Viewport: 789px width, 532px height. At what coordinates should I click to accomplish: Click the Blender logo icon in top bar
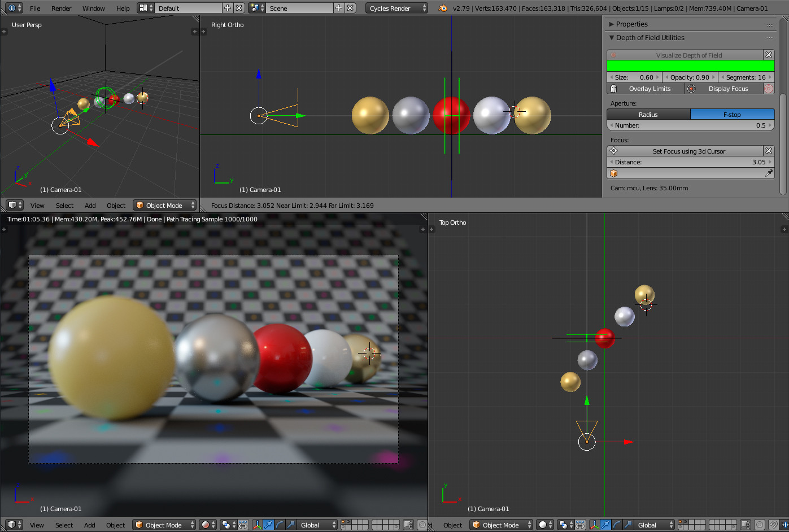(443, 8)
